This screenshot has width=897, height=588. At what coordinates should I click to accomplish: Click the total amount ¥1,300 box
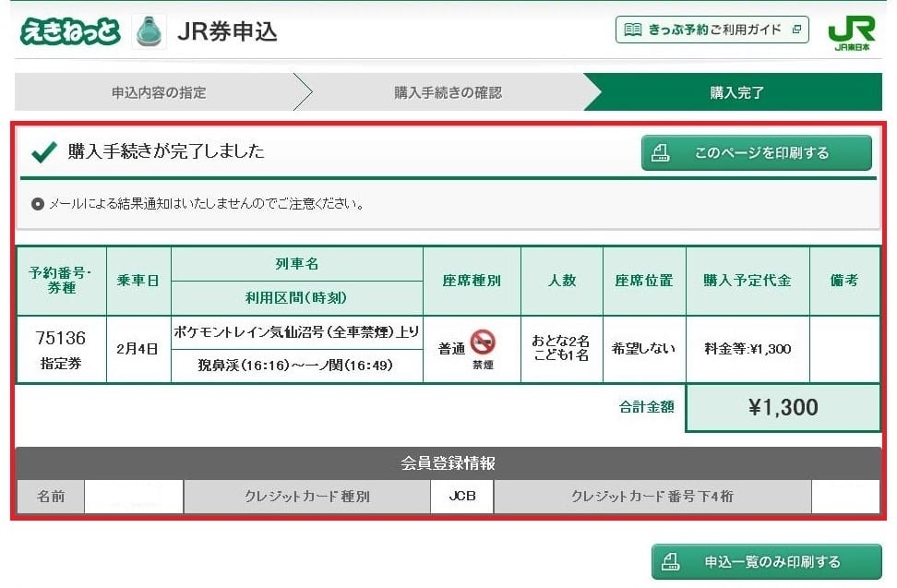pyautogui.click(x=783, y=407)
